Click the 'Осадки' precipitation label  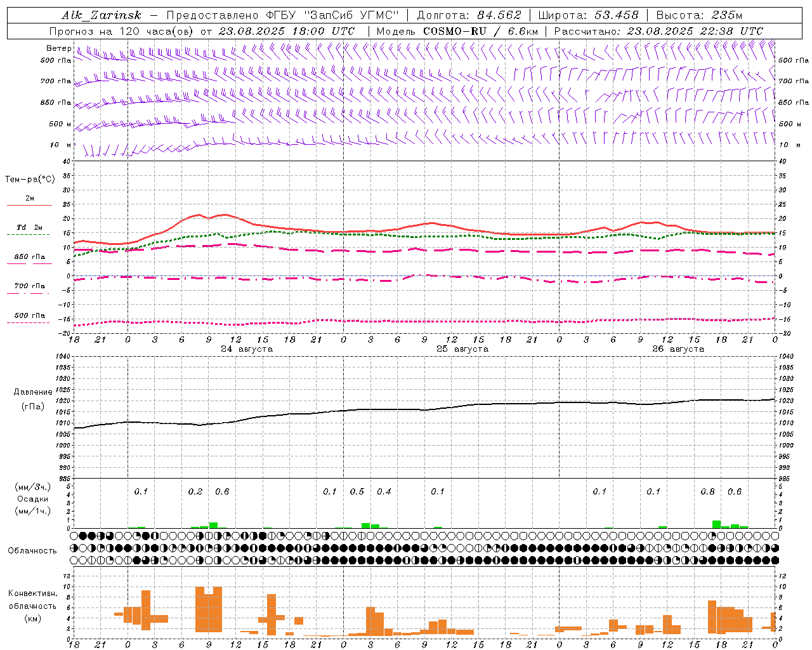pyautogui.click(x=33, y=499)
